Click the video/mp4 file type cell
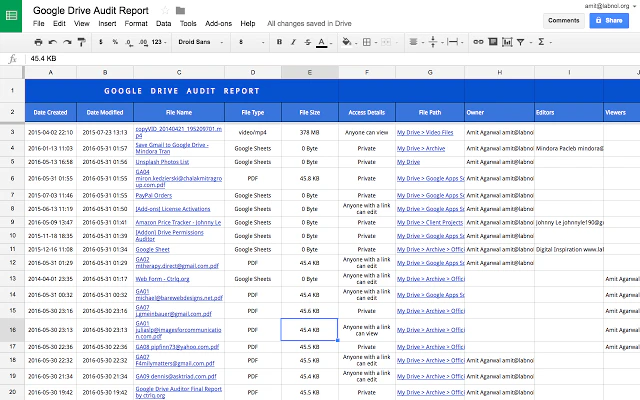 click(253, 133)
